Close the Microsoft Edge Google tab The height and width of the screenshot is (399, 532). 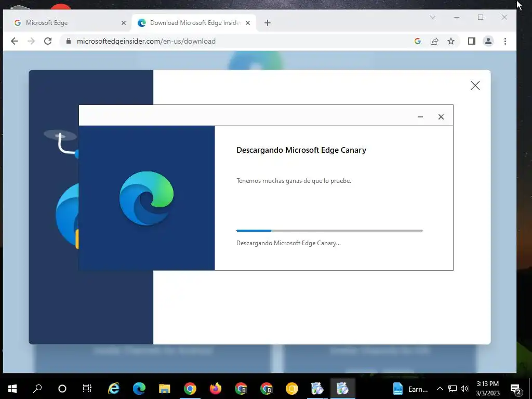[124, 23]
